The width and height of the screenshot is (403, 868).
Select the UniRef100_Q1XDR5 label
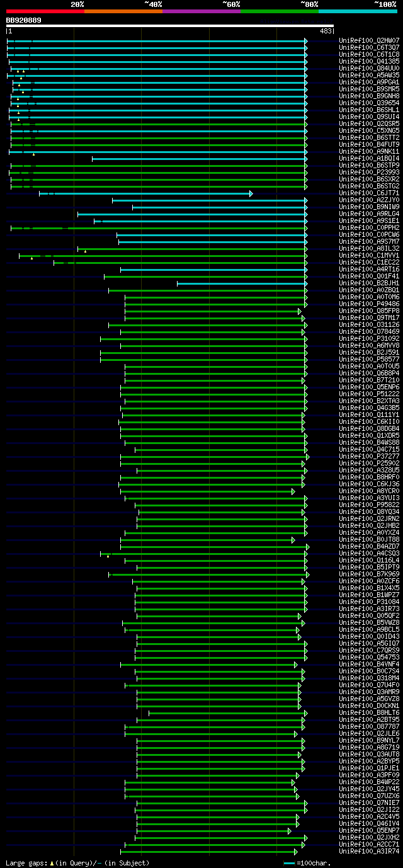[x=369, y=435]
